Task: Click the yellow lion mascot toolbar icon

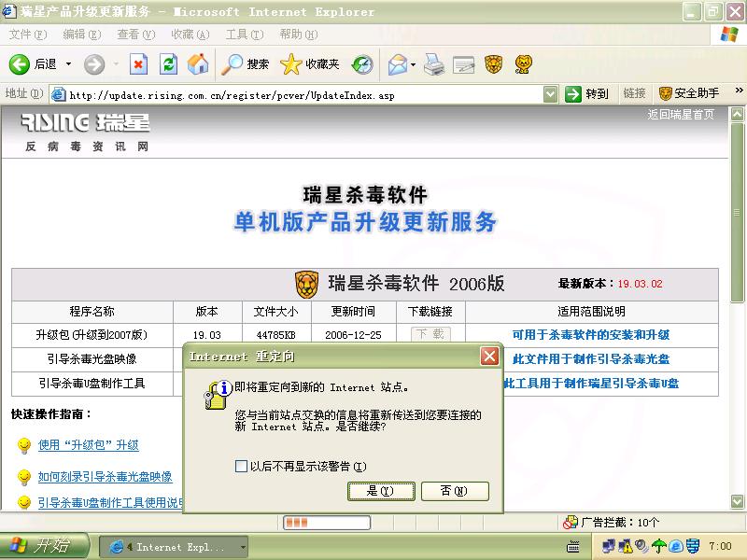Action: [524, 64]
